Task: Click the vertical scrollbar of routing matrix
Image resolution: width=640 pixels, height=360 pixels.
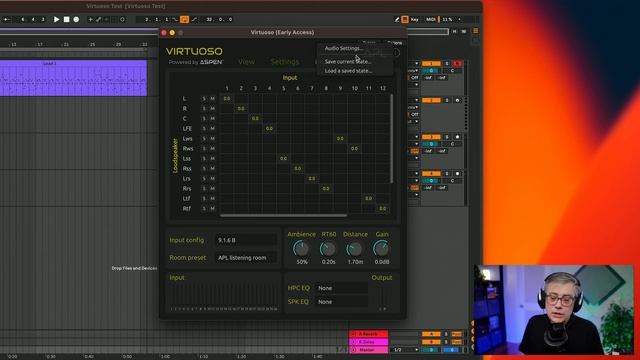Action: (392, 139)
